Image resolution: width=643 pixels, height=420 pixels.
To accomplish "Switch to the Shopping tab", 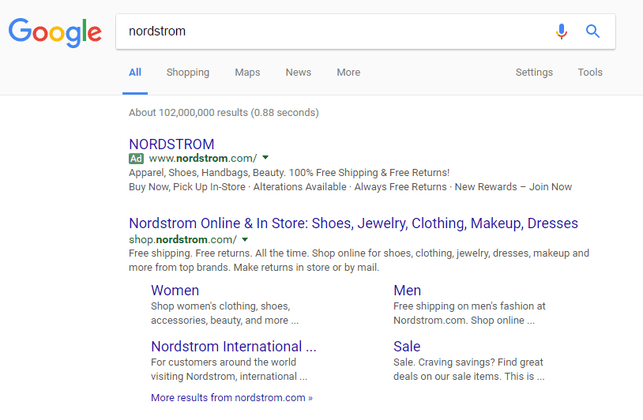I will point(188,73).
